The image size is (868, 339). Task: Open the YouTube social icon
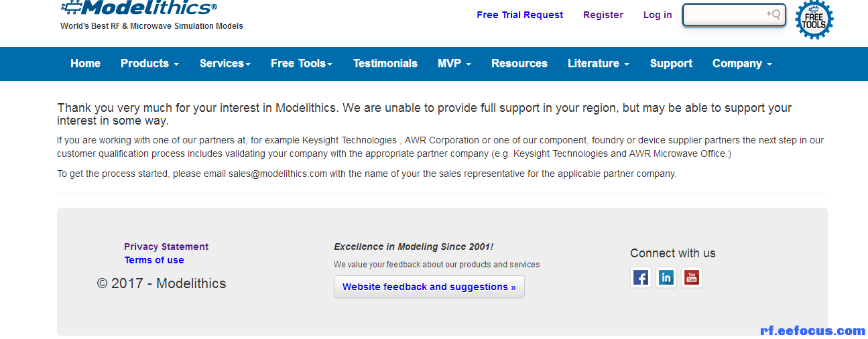[x=692, y=277]
